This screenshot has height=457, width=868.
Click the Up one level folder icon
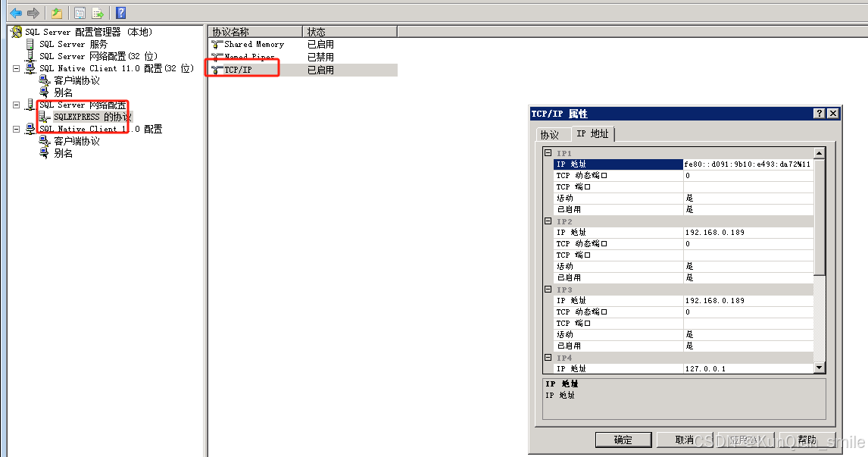[x=57, y=13]
